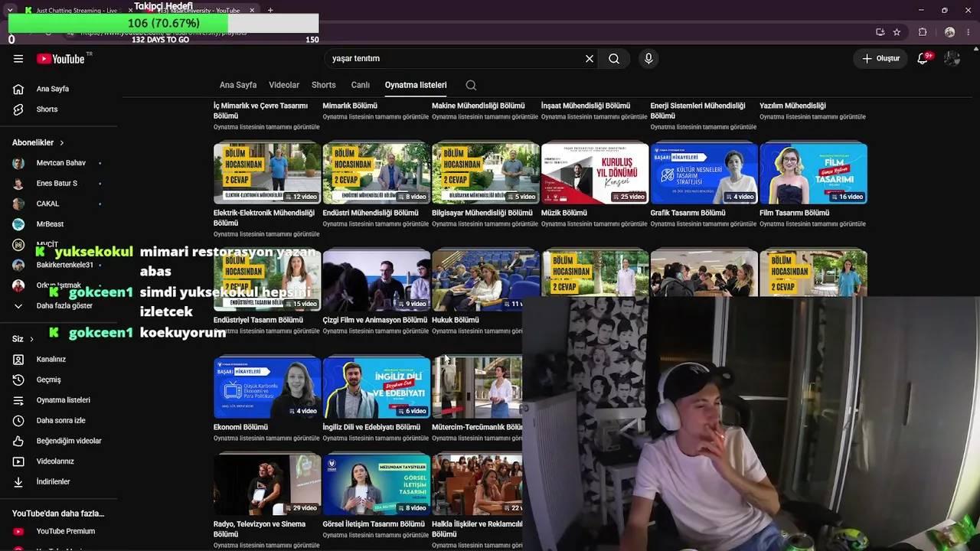Viewport: 980px width, 551px height.
Task: Open the Ekonomi Bölümü playlist thumbnail
Action: (267, 387)
